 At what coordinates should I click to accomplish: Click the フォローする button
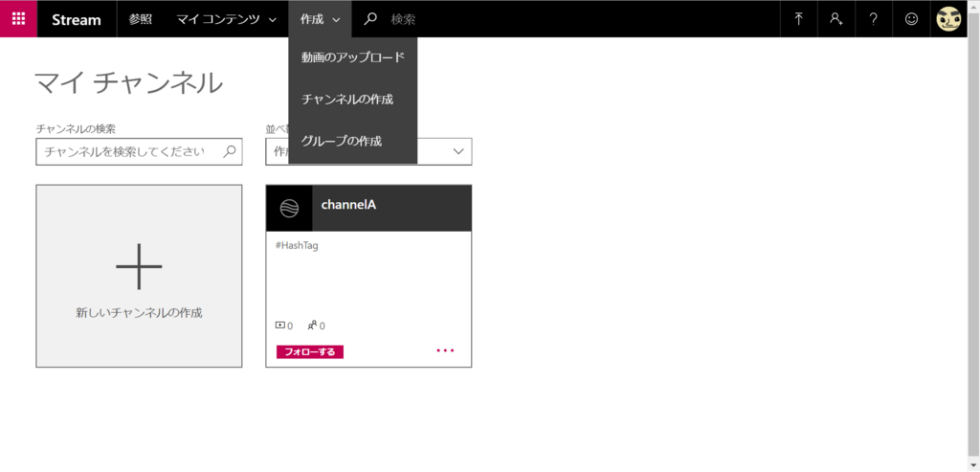[310, 352]
